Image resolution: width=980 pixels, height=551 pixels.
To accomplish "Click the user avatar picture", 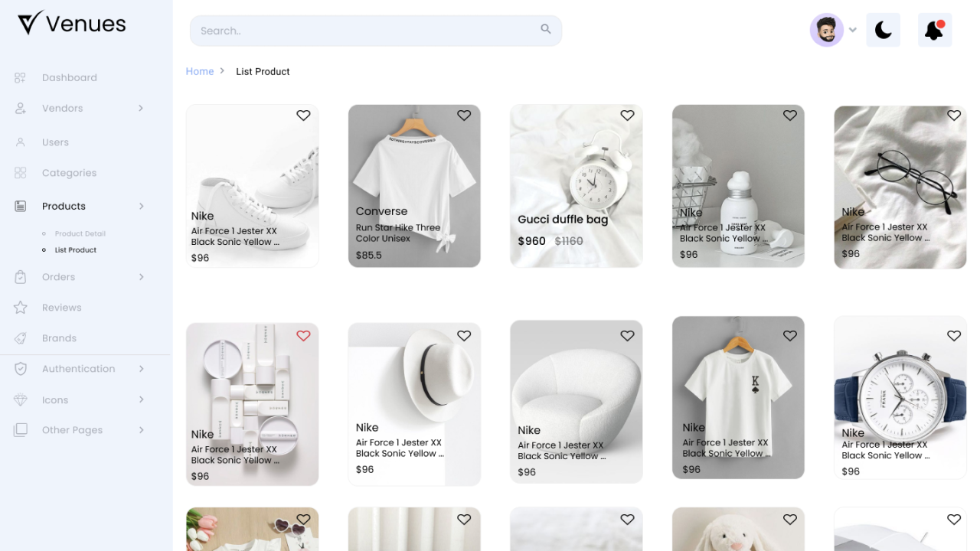I will tap(827, 30).
